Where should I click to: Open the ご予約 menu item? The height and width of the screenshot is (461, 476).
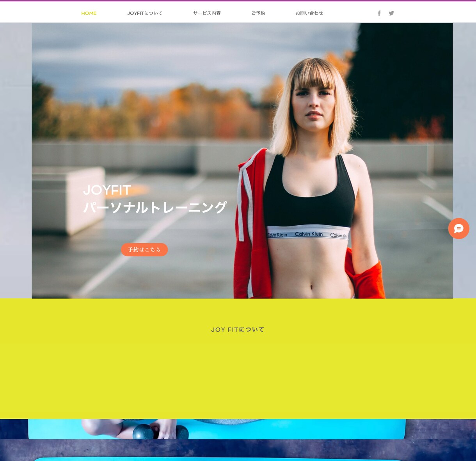point(258,13)
